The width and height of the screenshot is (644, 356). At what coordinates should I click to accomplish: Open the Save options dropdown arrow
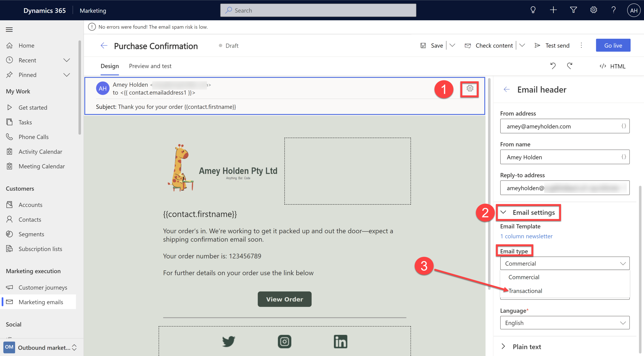tap(452, 46)
